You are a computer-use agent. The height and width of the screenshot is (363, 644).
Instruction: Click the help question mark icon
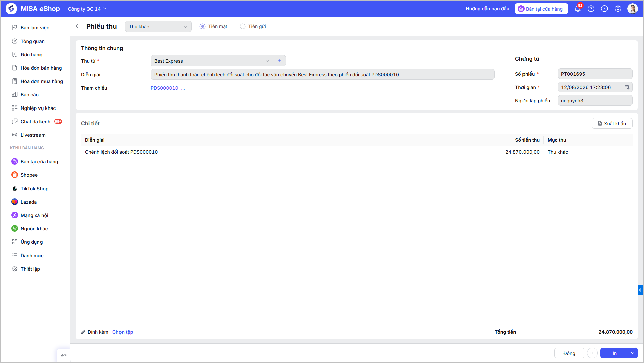tap(591, 9)
